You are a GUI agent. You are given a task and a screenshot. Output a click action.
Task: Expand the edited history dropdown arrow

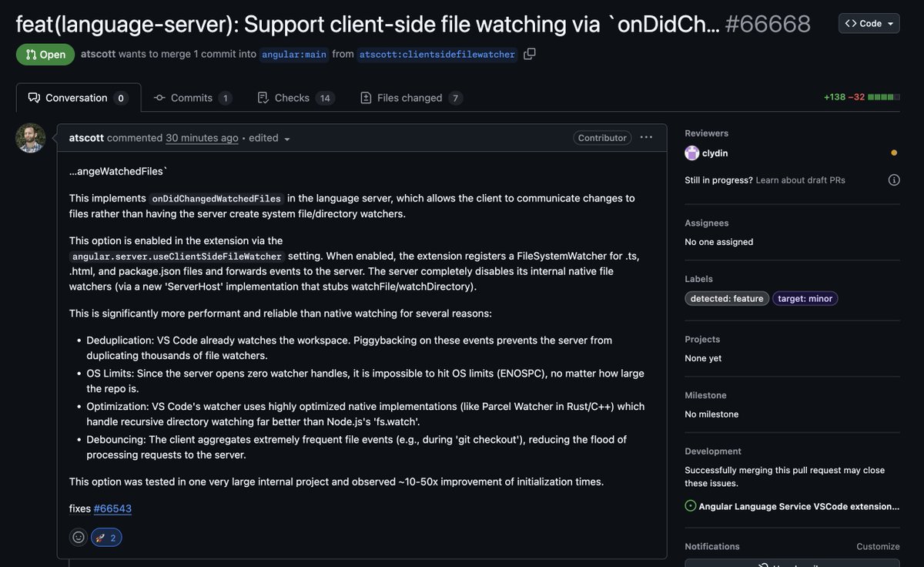click(287, 139)
